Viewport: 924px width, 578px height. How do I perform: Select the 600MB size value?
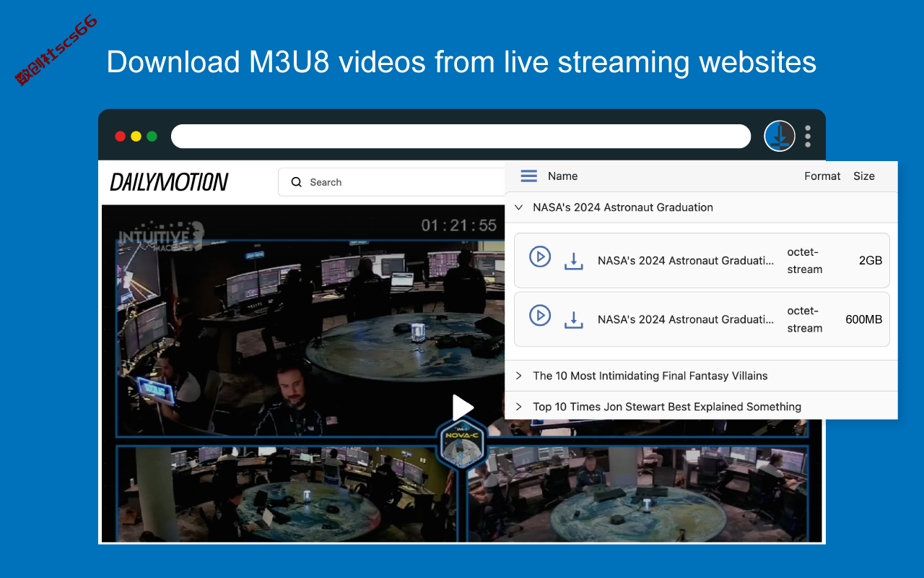coord(863,319)
